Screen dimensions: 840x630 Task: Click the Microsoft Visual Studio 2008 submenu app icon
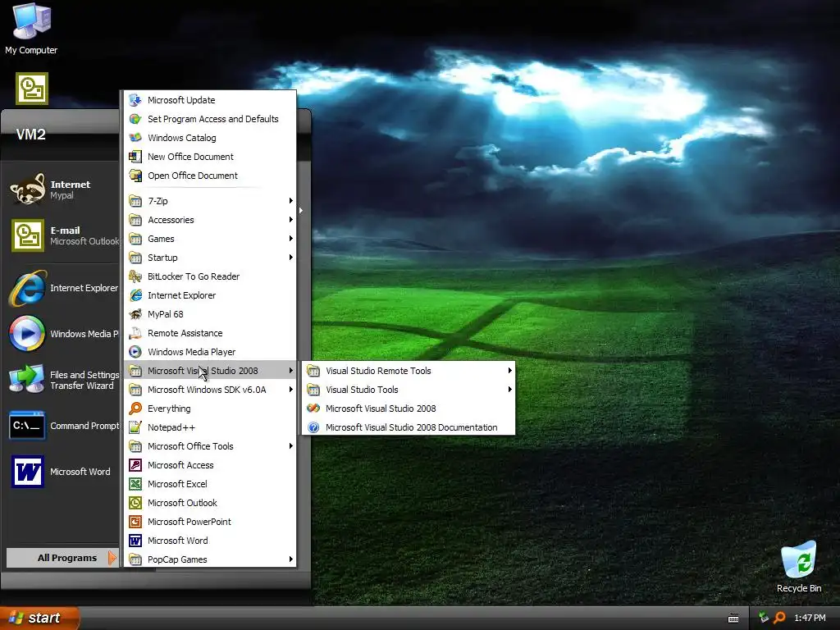point(313,409)
